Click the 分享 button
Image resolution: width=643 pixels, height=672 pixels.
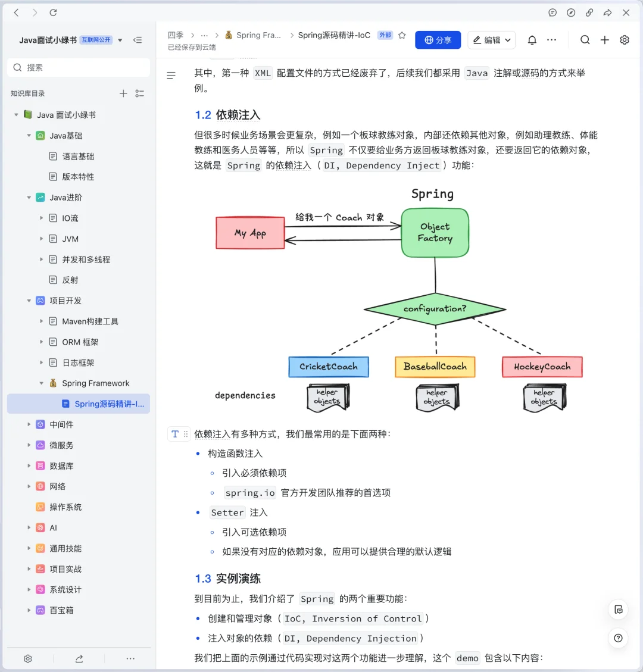(438, 40)
